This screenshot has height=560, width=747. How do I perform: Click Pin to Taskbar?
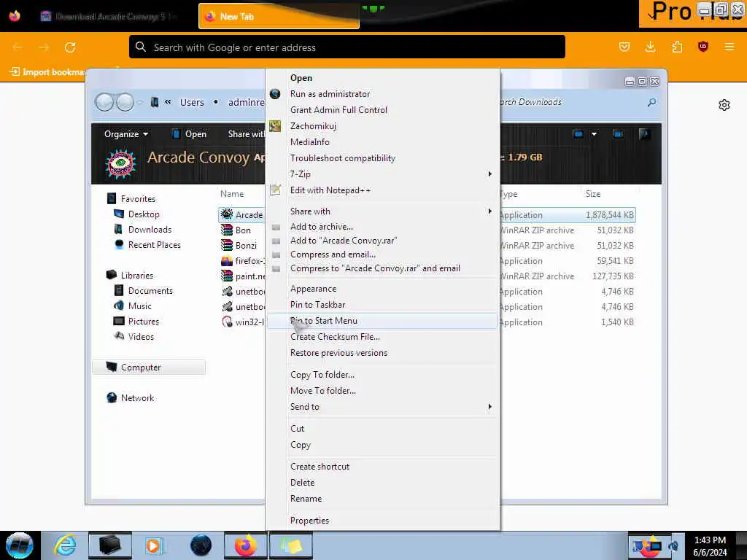pos(317,305)
